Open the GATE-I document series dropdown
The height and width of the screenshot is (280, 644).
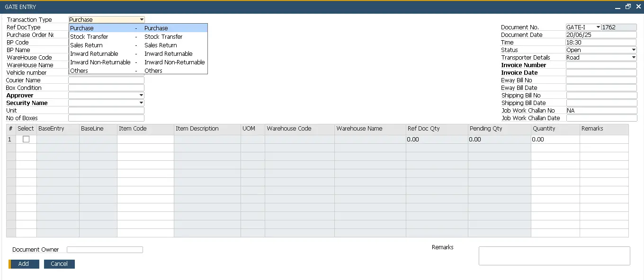pyautogui.click(x=598, y=27)
